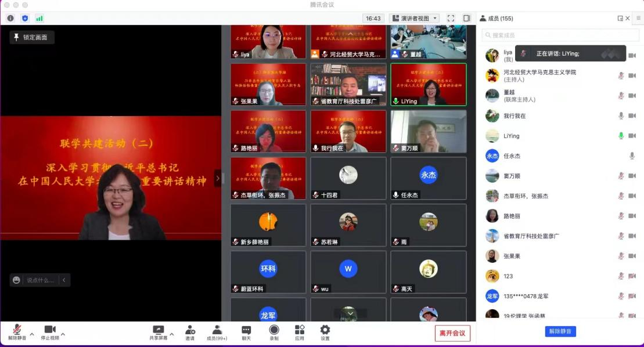Unmute microphone using bottom-left 解除静音 toolbar icon
The image size is (644, 347).
point(17,331)
